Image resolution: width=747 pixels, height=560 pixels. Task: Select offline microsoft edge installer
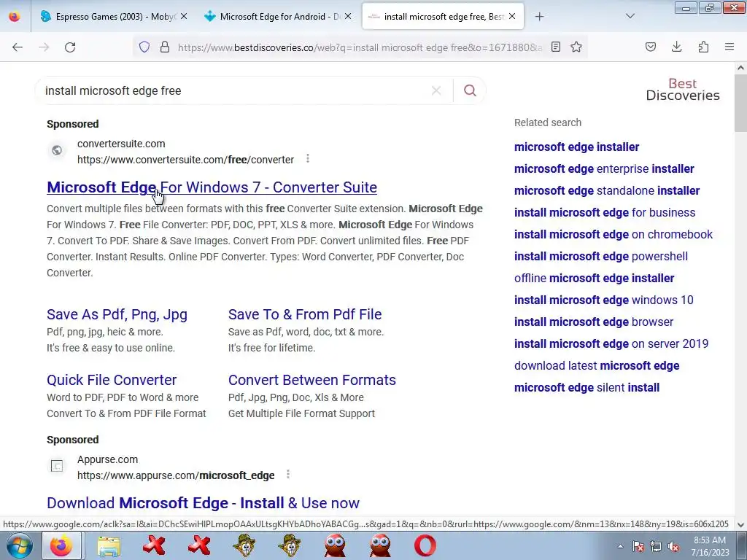click(x=594, y=279)
